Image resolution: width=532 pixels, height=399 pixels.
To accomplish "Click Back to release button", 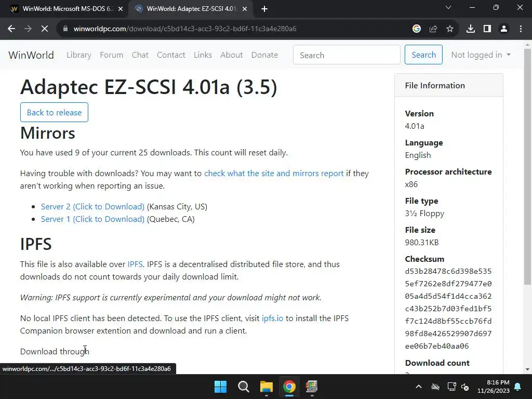I will click(x=54, y=112).
